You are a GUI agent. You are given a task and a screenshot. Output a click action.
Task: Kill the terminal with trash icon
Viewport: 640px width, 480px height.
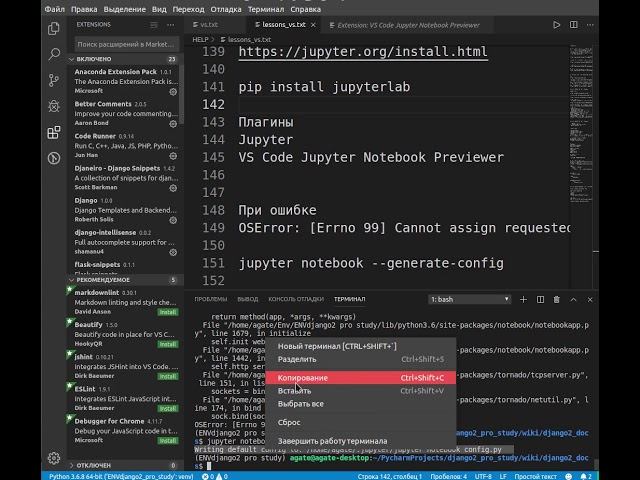(x=556, y=300)
